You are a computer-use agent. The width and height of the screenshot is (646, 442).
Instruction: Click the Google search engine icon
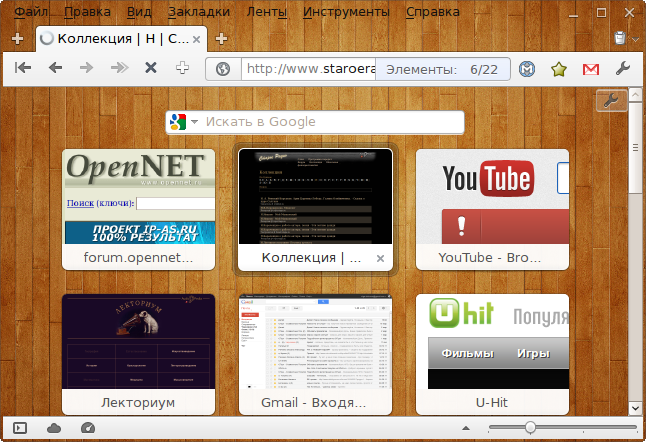pyautogui.click(x=178, y=122)
